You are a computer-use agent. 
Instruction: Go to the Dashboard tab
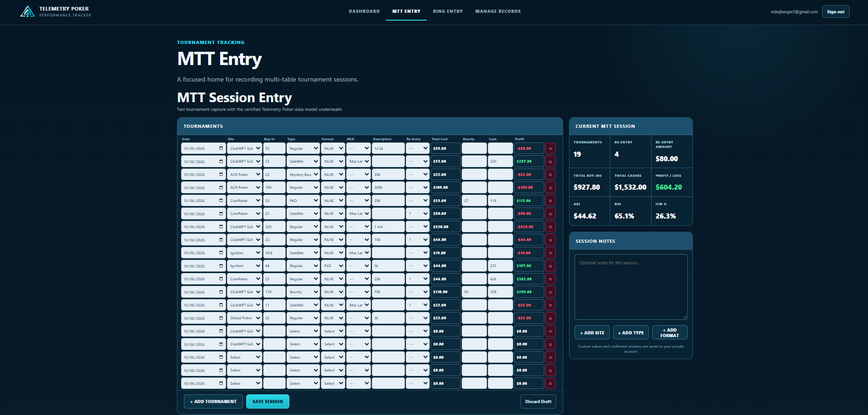point(364,11)
